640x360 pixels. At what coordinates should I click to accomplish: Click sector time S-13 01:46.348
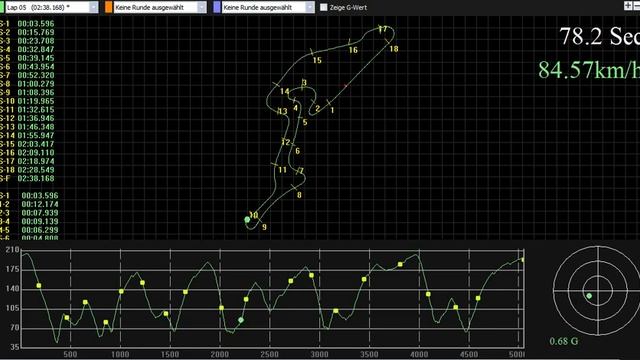click(27, 127)
